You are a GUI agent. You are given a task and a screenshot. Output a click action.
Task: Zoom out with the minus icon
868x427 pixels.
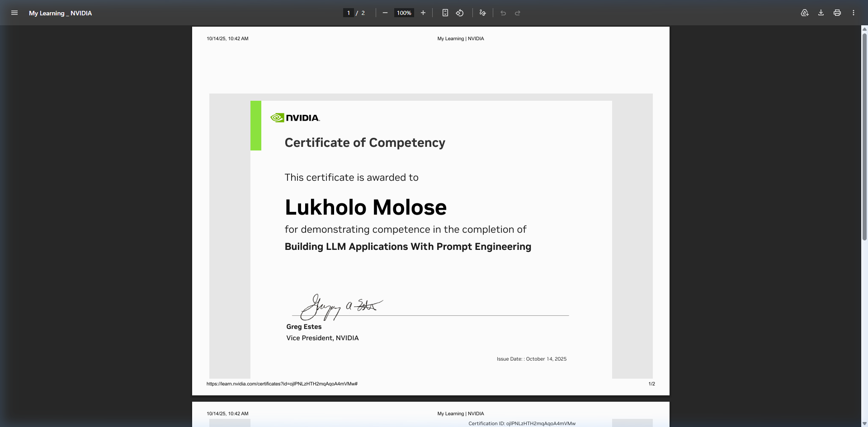point(385,13)
